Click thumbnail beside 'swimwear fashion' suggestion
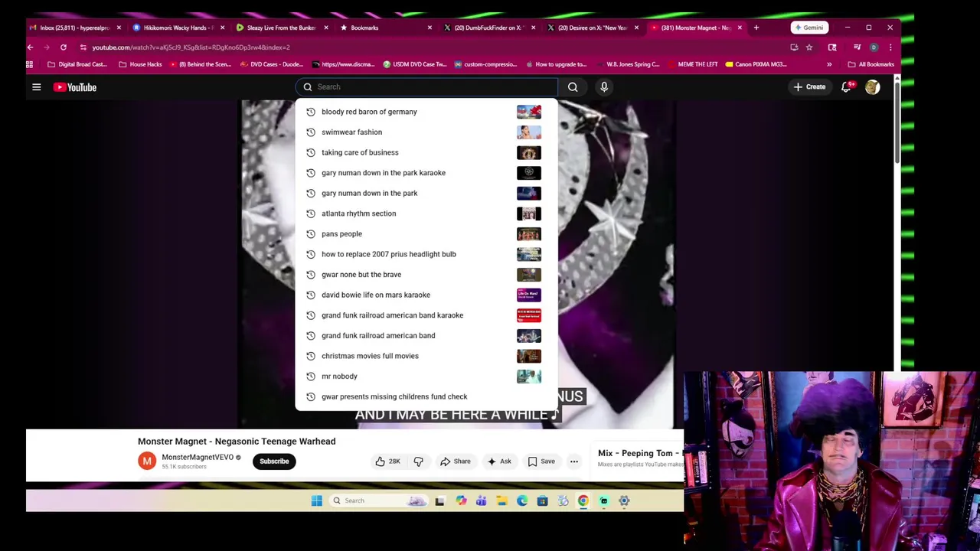 pyautogui.click(x=529, y=132)
